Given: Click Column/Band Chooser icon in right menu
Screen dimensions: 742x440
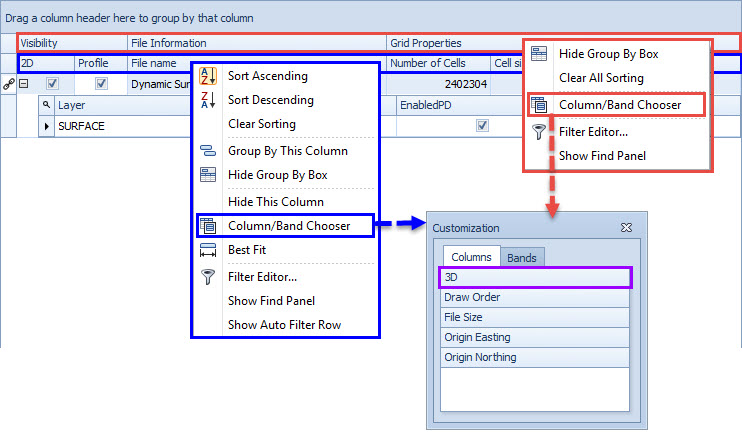Looking at the screenshot, I should point(539,104).
